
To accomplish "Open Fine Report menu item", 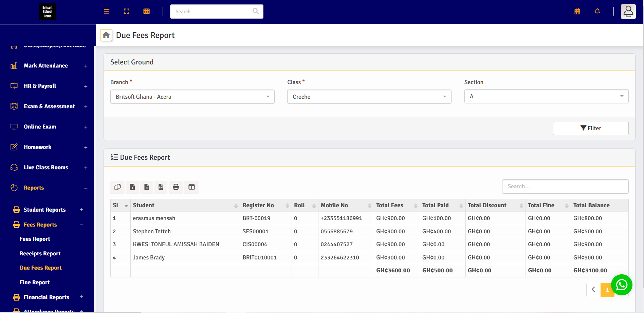I will tap(35, 282).
